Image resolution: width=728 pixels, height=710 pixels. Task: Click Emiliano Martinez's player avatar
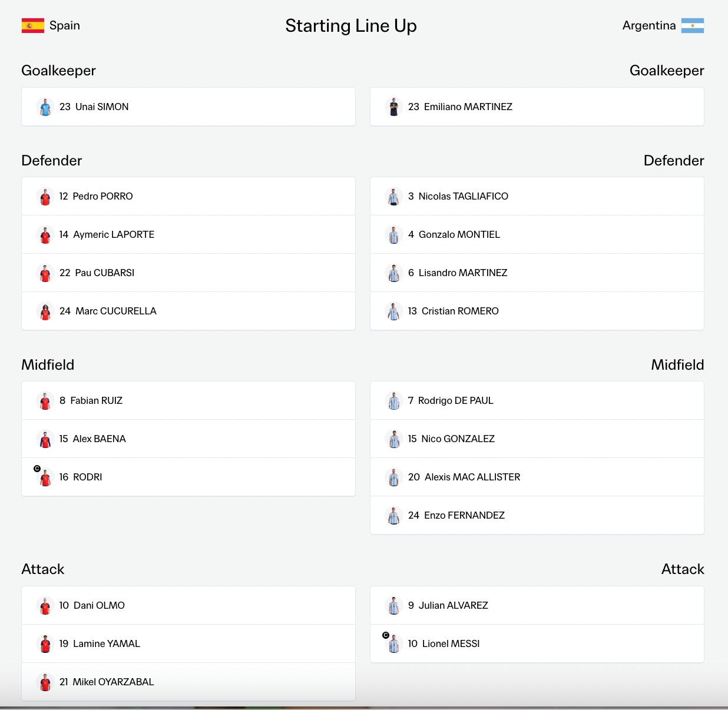tap(394, 107)
